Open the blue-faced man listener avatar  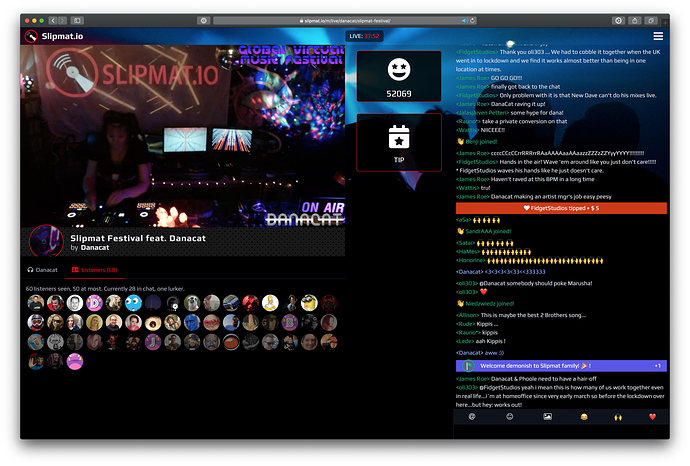[192, 323]
